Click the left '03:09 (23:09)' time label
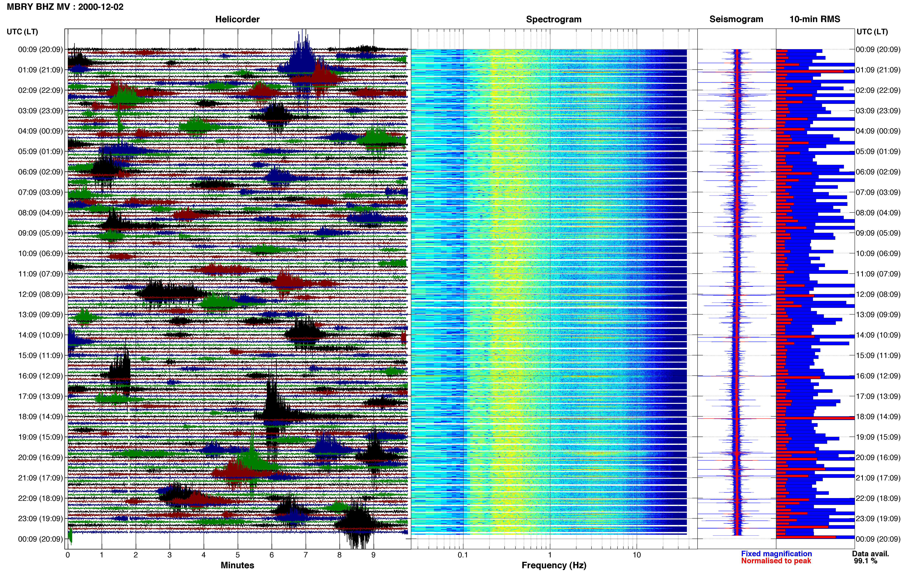The image size is (924, 578). coord(40,111)
